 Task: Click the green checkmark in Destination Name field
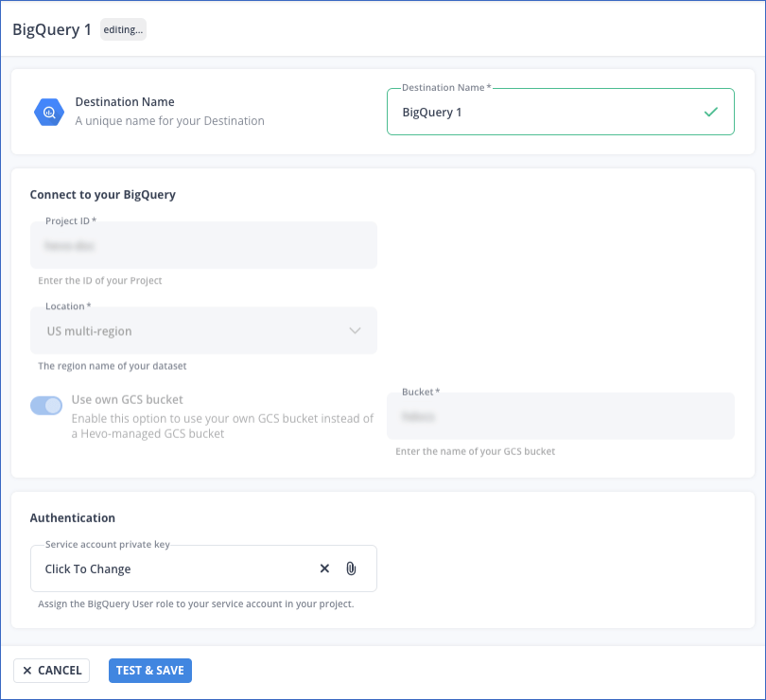coord(711,112)
